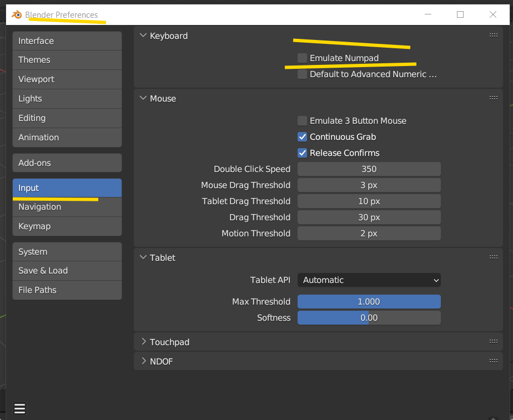
Task: Click the Blender logo icon in title bar
Action: coord(17,15)
